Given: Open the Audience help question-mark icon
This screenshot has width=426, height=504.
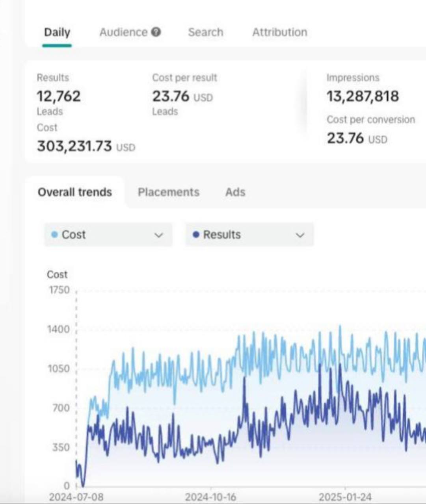Looking at the screenshot, I should tap(156, 32).
